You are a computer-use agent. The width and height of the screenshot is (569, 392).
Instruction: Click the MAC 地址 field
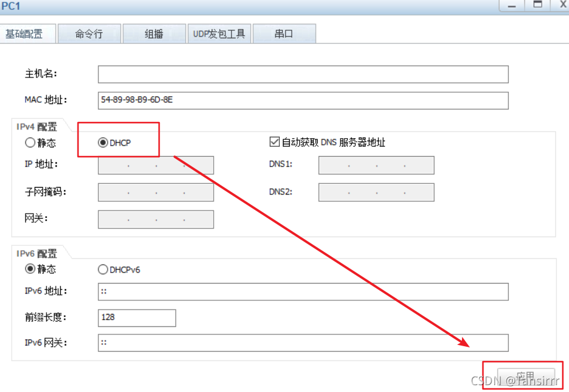point(303,100)
